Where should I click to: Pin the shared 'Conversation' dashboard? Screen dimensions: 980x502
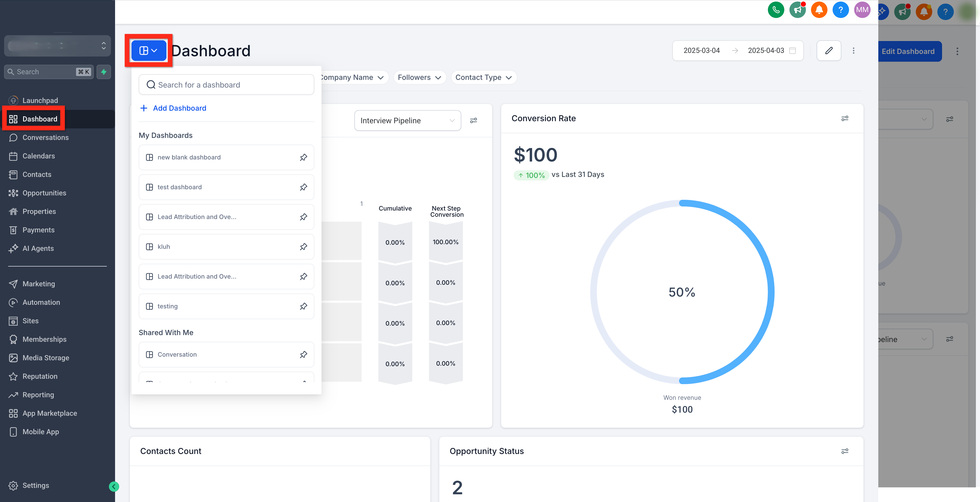pos(303,354)
